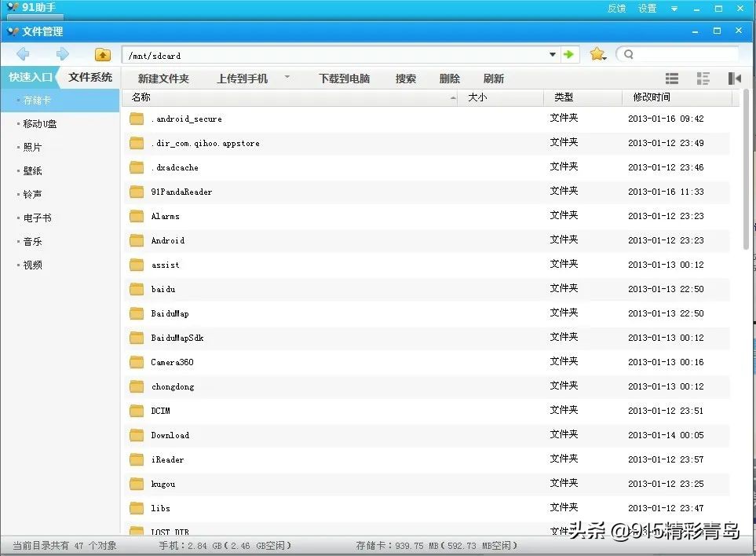Click folder icon of 91PandaReader
756x556 pixels.
[x=137, y=192]
